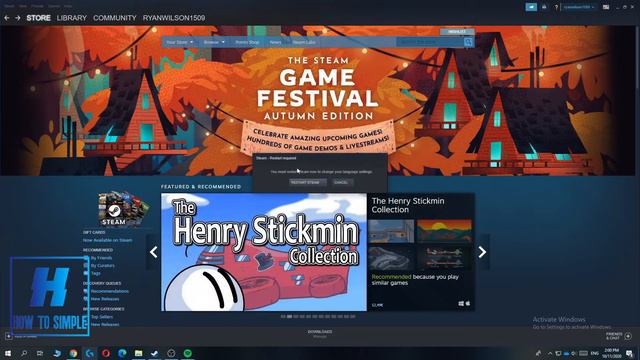Select the first carousel page indicator
The image size is (640, 360).
[x=283, y=316]
